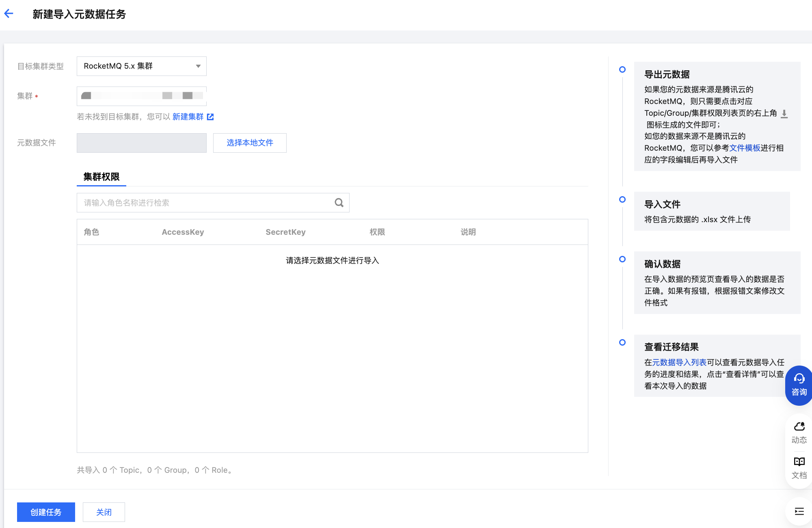Viewport: 812px width, 528px height.
Task: Click the collapse menu icon at bottom right
Action: [x=799, y=511]
